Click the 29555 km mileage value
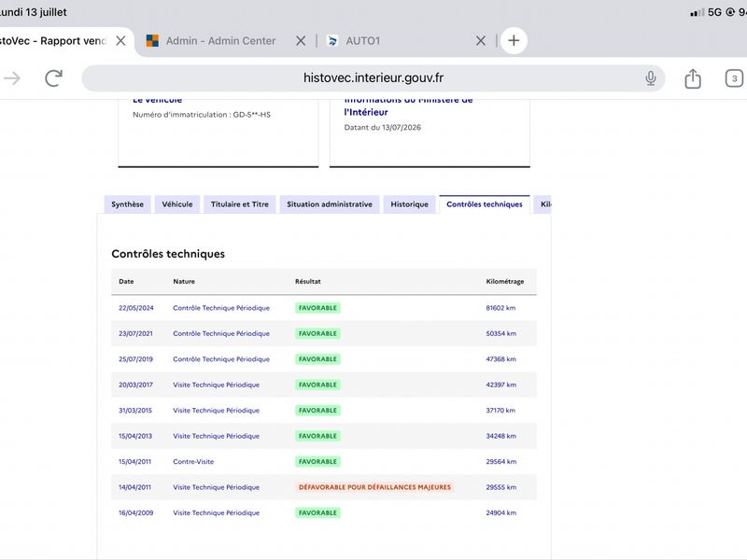 [x=501, y=487]
